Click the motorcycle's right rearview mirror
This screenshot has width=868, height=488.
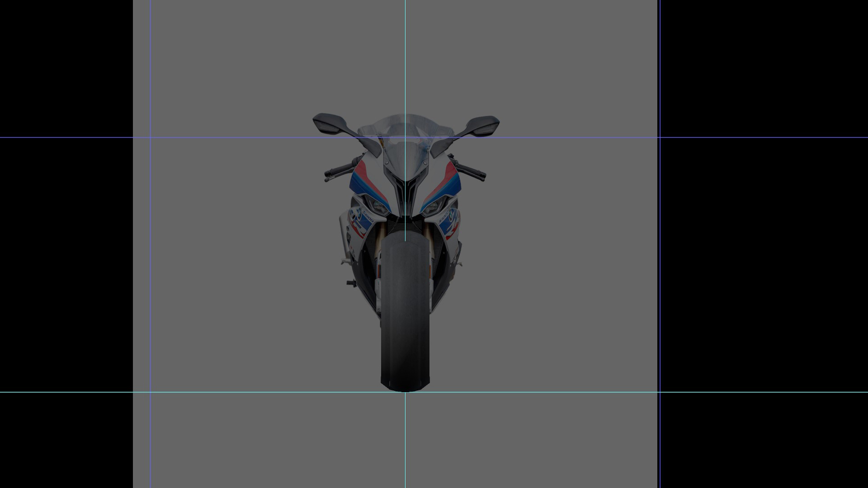click(483, 125)
